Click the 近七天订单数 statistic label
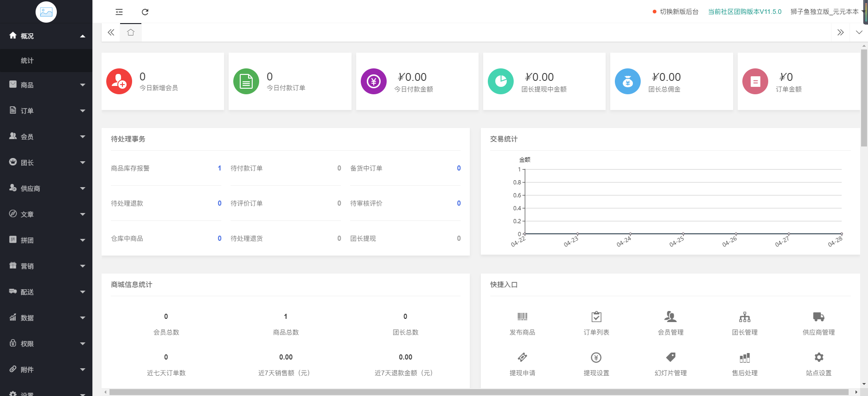Viewport: 868px width, 396px height. (x=166, y=373)
